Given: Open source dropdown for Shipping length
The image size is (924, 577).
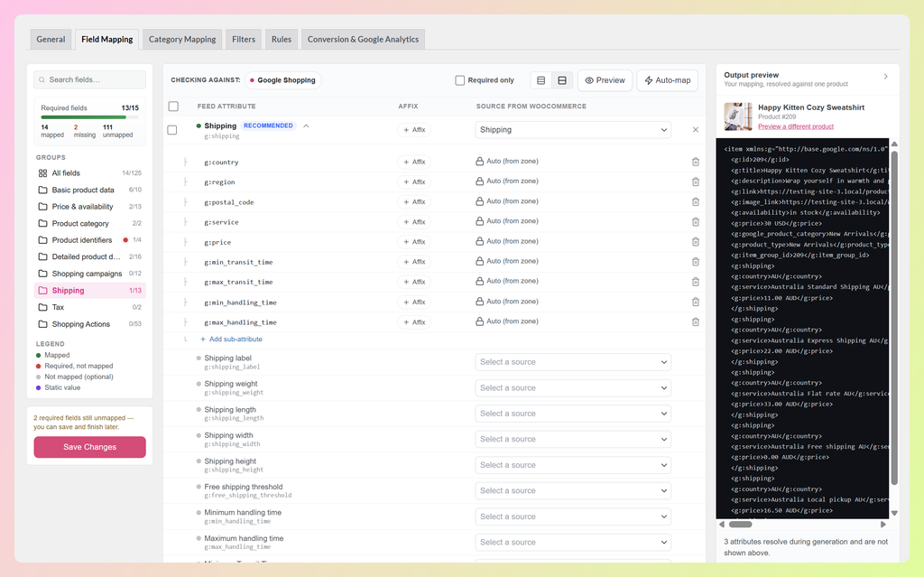Looking at the screenshot, I should point(573,414).
